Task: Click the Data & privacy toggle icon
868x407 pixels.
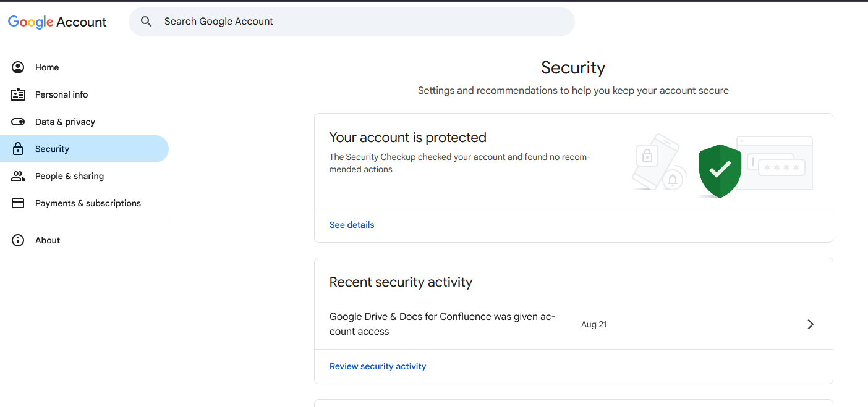Action: tap(18, 122)
